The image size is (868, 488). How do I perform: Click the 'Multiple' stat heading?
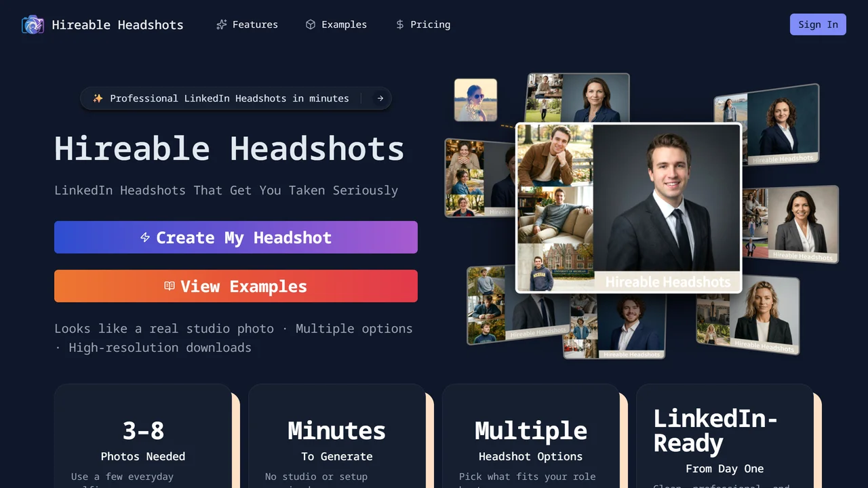click(x=531, y=430)
